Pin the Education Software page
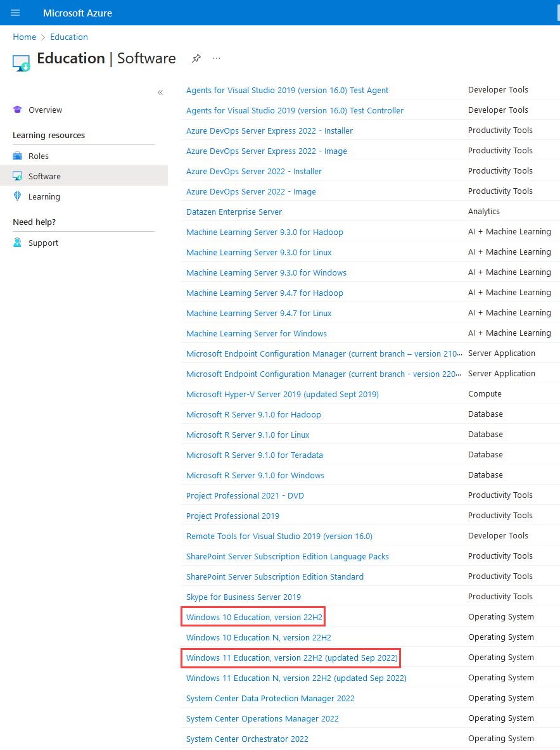Viewport: 560px width, 750px height. tap(196, 58)
